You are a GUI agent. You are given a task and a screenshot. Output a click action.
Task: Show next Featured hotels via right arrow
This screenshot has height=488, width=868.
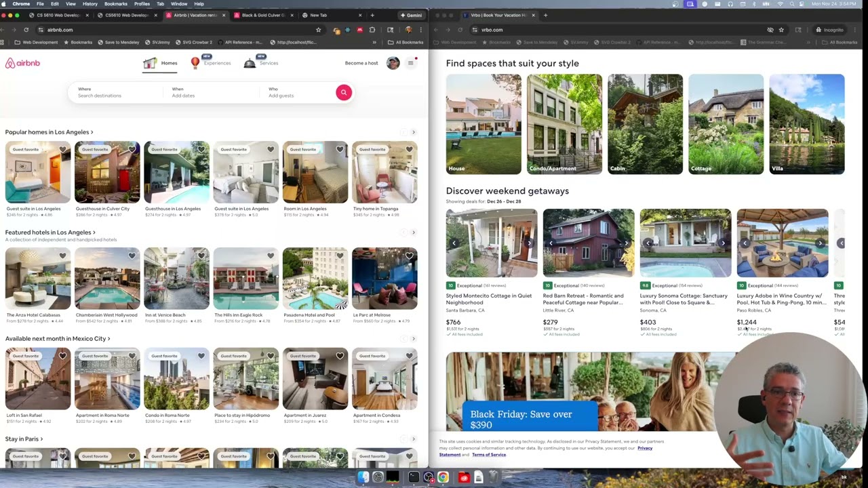click(414, 232)
